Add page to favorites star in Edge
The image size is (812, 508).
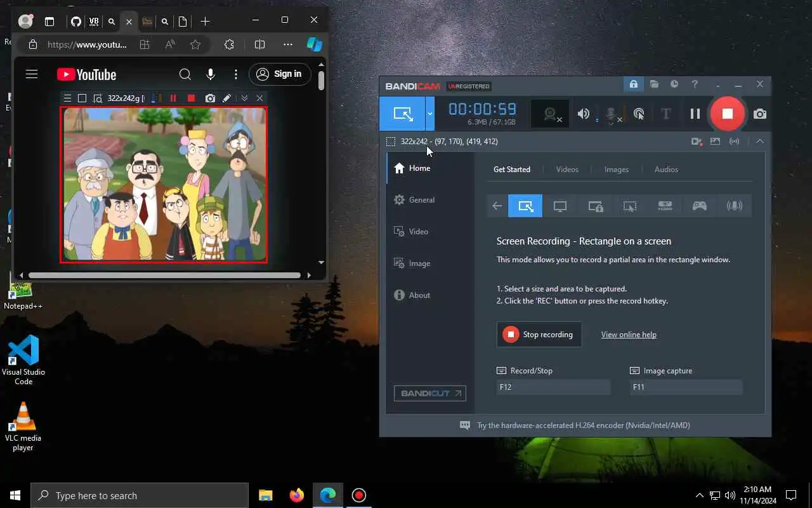tap(195, 44)
